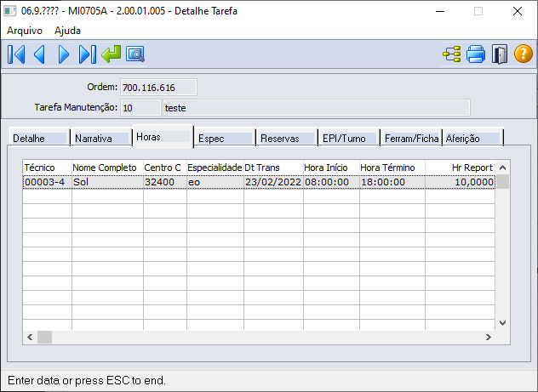The height and width of the screenshot is (392, 538).
Task: Click the Dt Trans column header
Action: (273, 168)
